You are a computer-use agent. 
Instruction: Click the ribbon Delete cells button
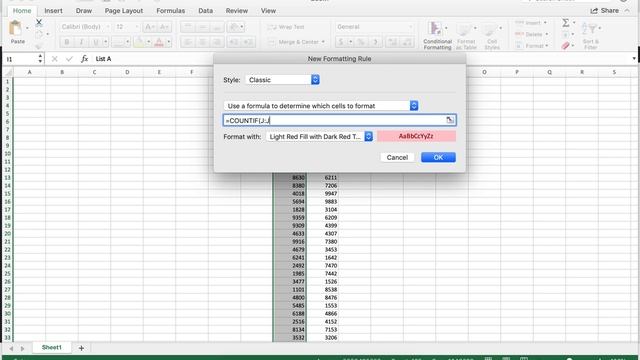(531, 34)
